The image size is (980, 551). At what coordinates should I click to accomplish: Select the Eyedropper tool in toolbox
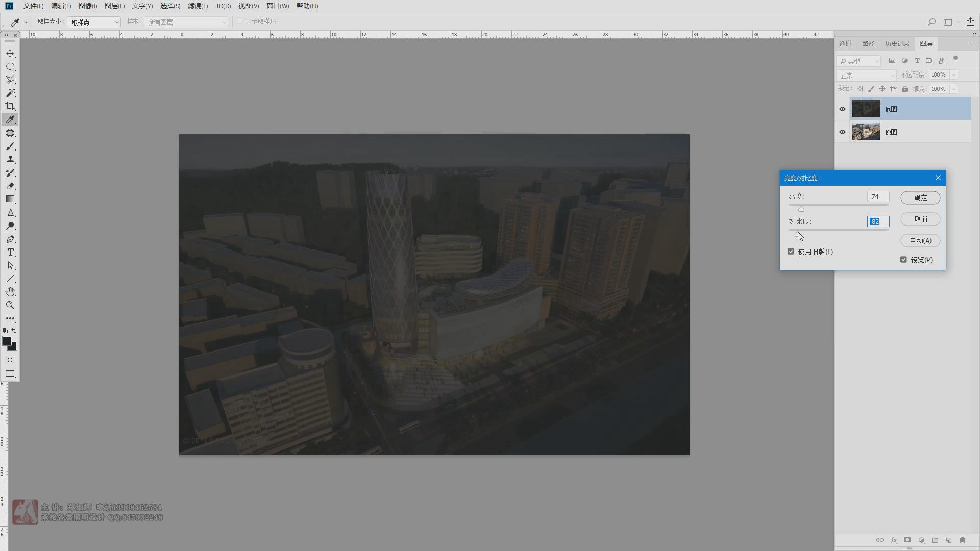(x=10, y=120)
